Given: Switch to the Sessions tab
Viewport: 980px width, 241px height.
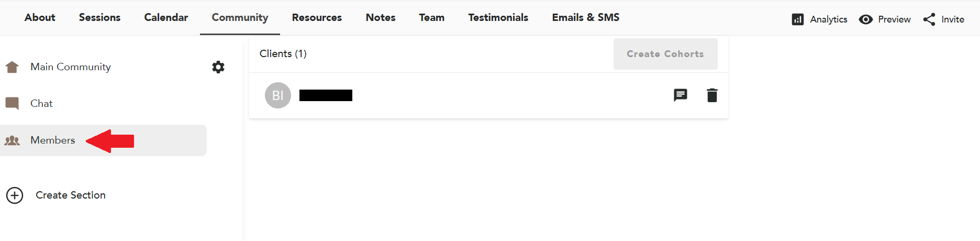Looking at the screenshot, I should [x=99, y=17].
